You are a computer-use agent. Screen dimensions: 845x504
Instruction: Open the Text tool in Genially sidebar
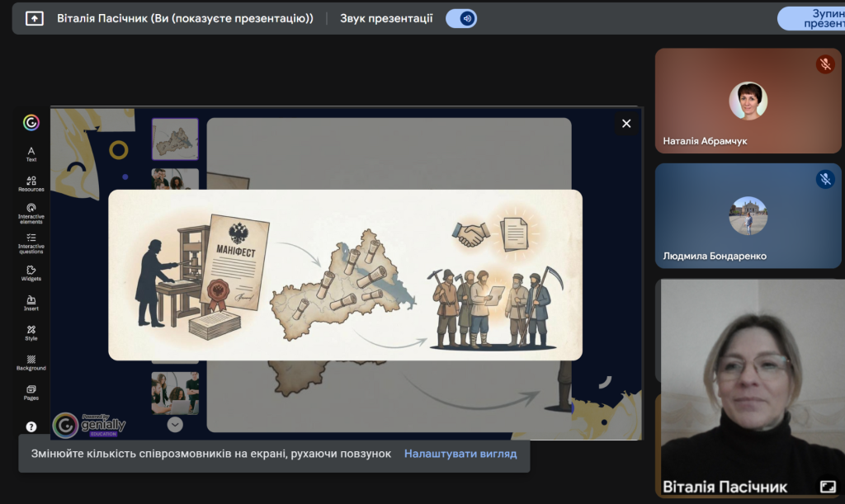pos(31,153)
